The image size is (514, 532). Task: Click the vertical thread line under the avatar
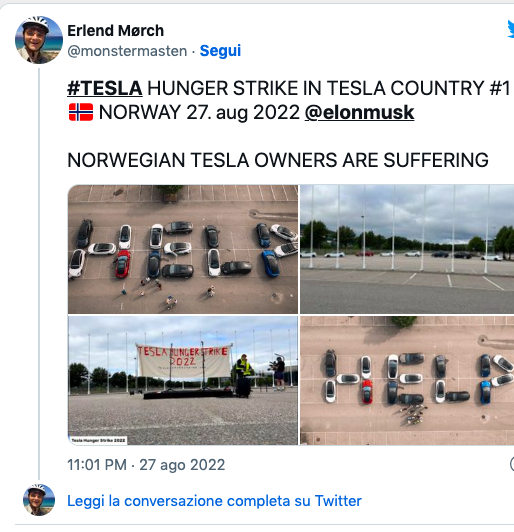[39, 273]
